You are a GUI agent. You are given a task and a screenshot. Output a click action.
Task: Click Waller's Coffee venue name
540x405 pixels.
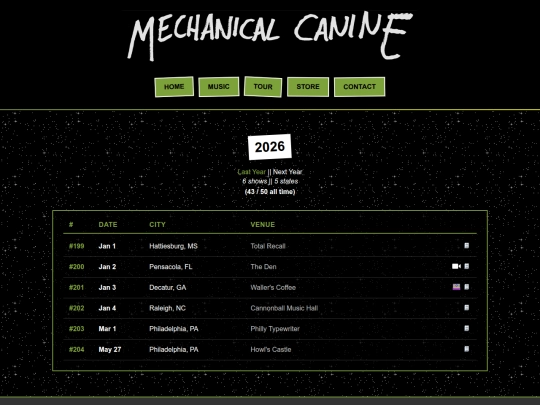pos(273,287)
